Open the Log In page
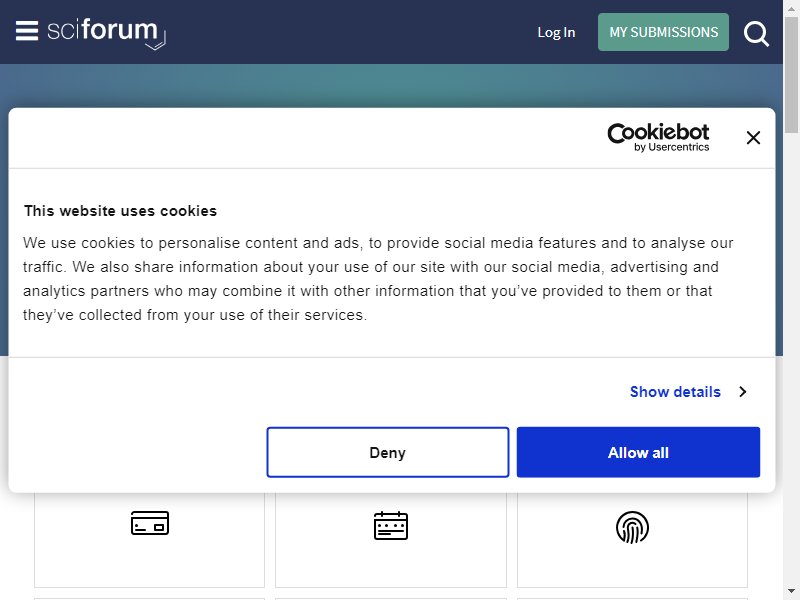 point(556,32)
